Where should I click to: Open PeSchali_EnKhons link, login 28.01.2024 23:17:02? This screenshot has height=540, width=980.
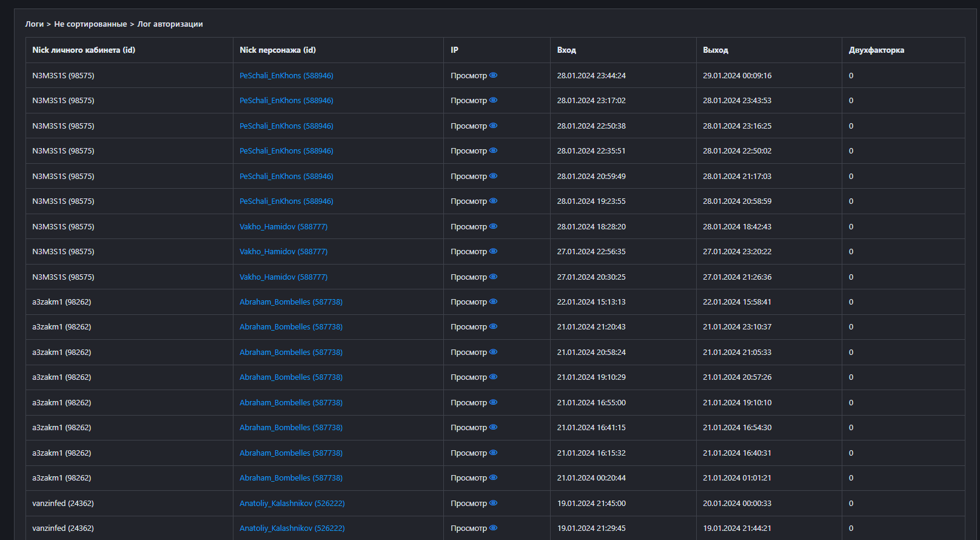click(286, 101)
